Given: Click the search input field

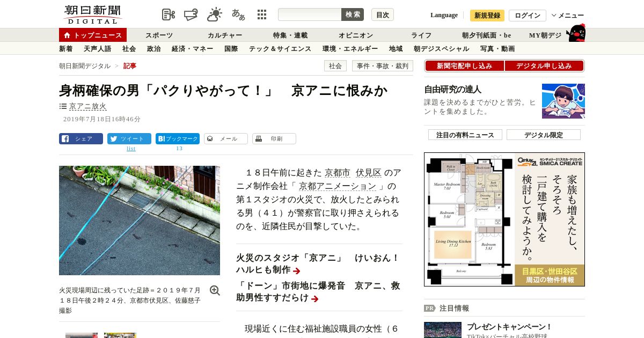Looking at the screenshot, I should pyautogui.click(x=310, y=14).
